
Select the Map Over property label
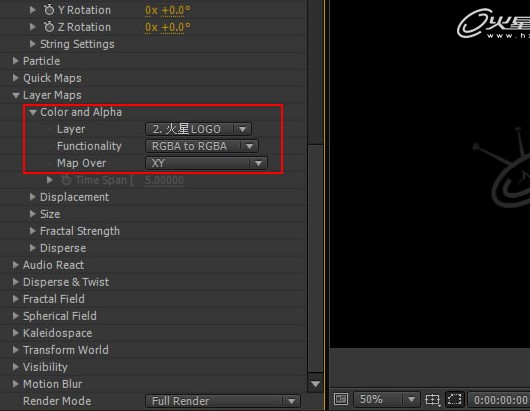click(81, 163)
